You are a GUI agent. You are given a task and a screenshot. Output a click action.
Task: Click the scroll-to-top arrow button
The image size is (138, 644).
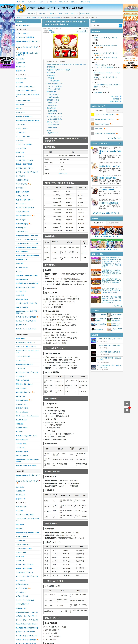pos(127,403)
